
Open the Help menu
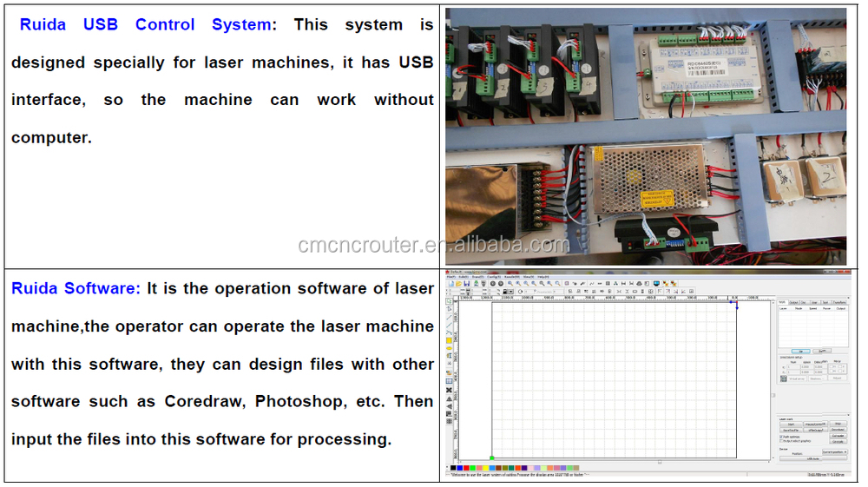click(542, 277)
